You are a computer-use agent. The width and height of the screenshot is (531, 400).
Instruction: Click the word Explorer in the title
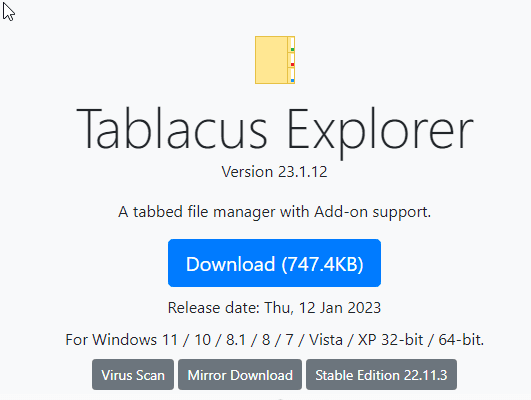pyautogui.click(x=380, y=132)
